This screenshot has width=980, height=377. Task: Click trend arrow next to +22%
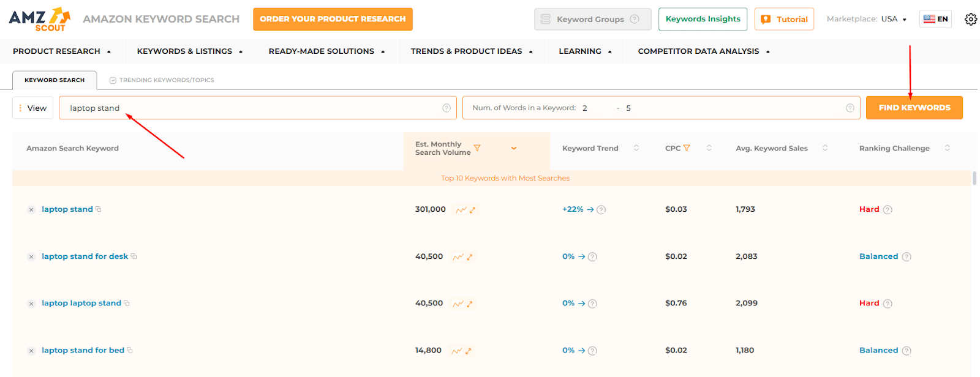click(590, 209)
